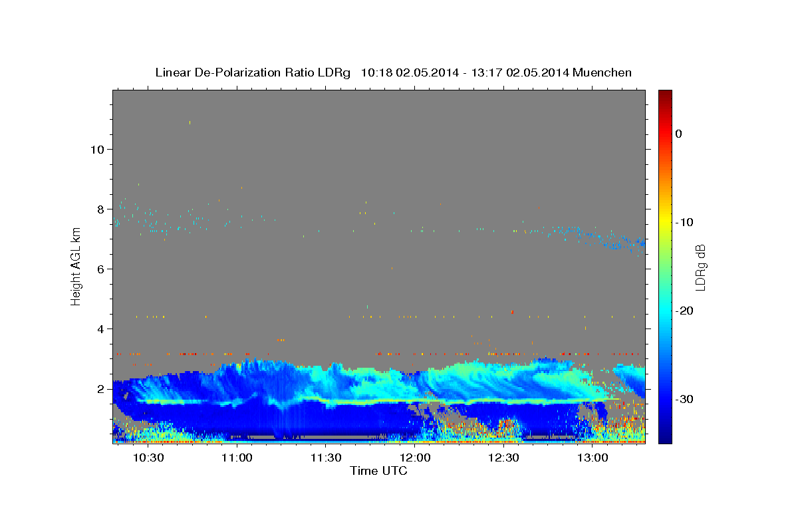Screen dimensions: 798x532
Task: Click the "Height AGL km" y-axis label
Action: click(76, 266)
